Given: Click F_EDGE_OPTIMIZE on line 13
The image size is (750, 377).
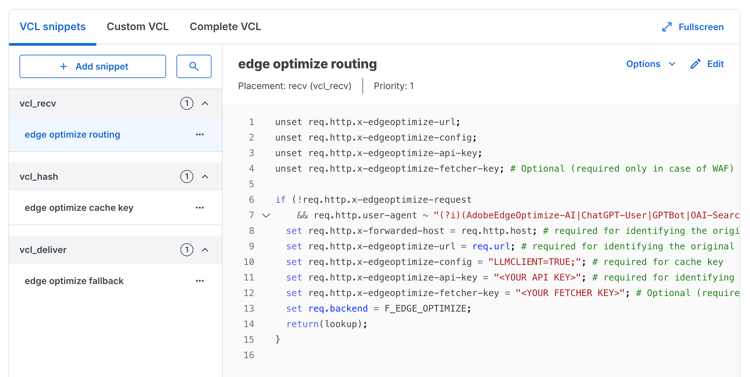Looking at the screenshot, I should tap(425, 309).
